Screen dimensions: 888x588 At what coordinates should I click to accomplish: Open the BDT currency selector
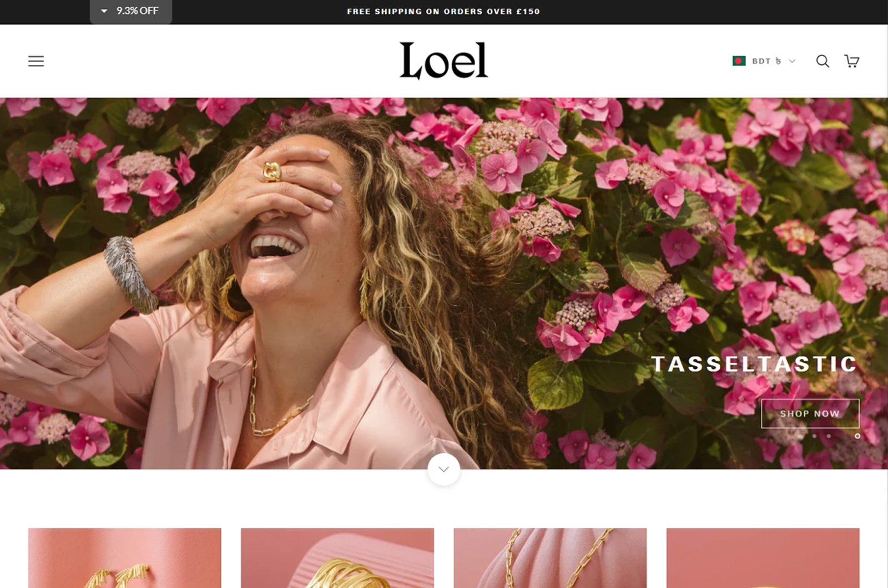point(764,61)
